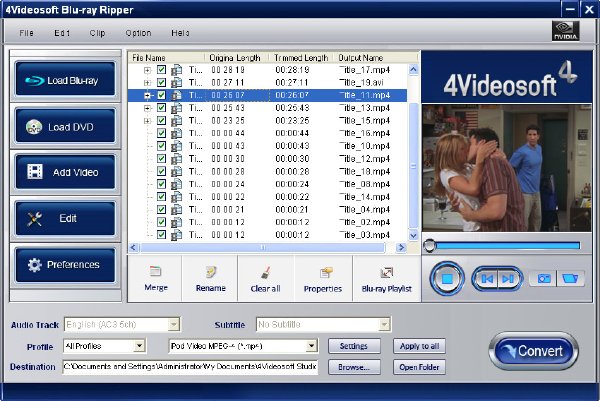Select the Title_18.mp4 output name

tap(364, 171)
